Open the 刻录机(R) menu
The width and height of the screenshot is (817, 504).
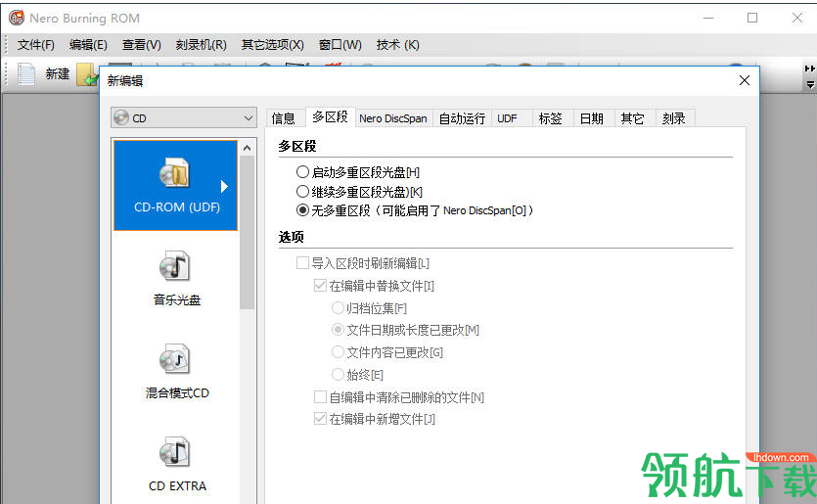pos(202,45)
